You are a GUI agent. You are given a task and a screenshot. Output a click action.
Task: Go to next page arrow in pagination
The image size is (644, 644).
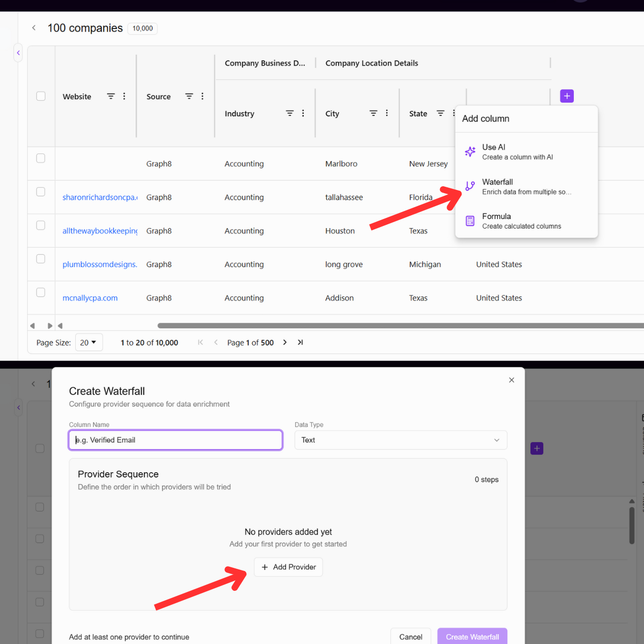click(x=285, y=342)
